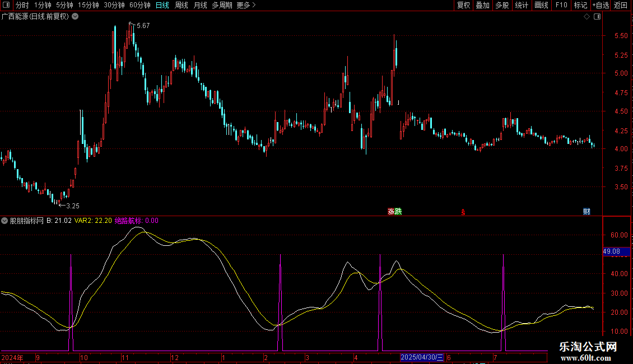The height and width of the screenshot is (364, 633).
Task: Click the diamond icon above price axis
Action: pos(587,16)
